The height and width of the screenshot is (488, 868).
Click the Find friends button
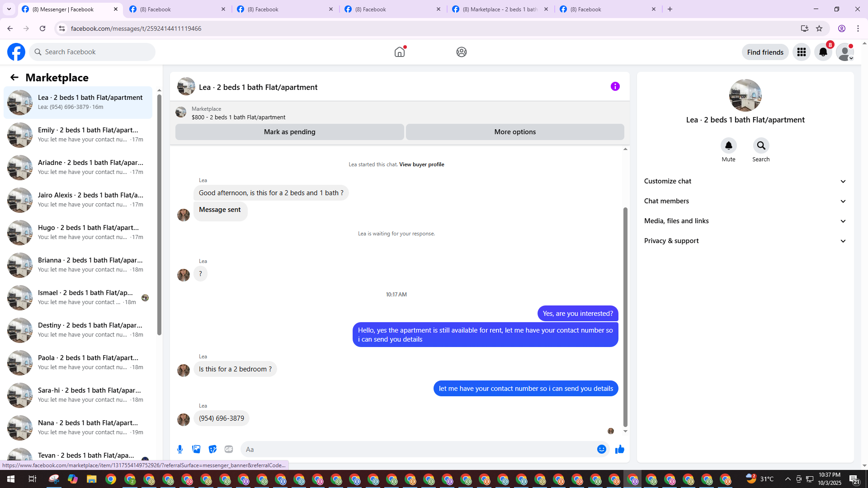click(765, 52)
